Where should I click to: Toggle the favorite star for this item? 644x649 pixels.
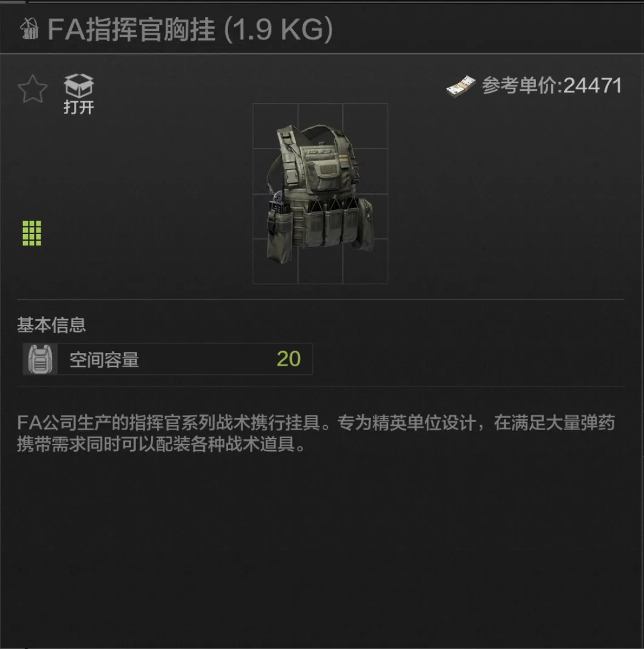click(32, 89)
